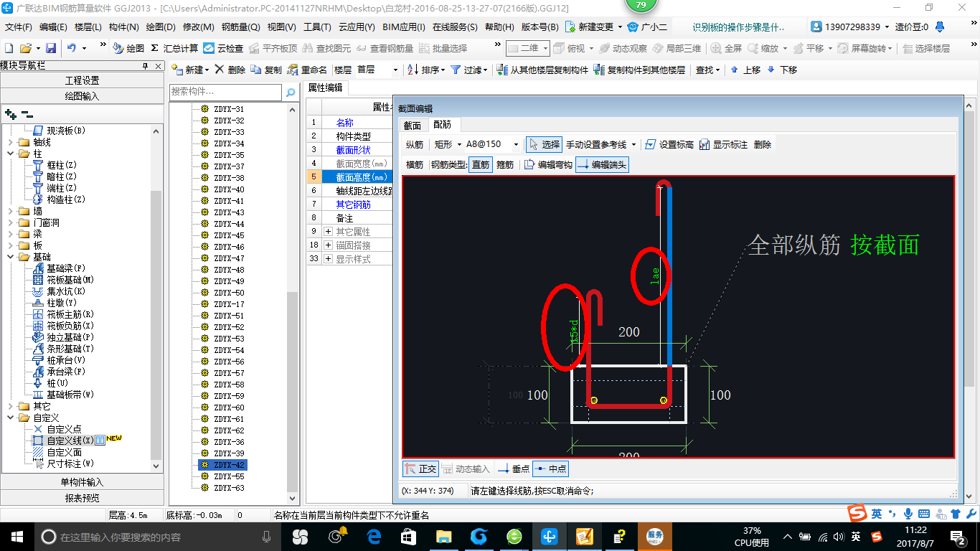Expand the 墙 folder in the tree
980x551 pixels.
pyautogui.click(x=10, y=211)
